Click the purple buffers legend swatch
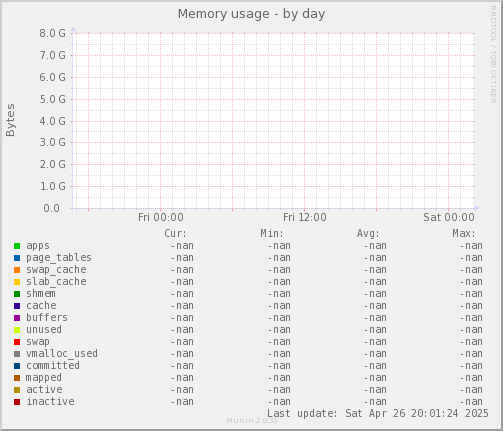503x431 pixels. click(x=17, y=318)
